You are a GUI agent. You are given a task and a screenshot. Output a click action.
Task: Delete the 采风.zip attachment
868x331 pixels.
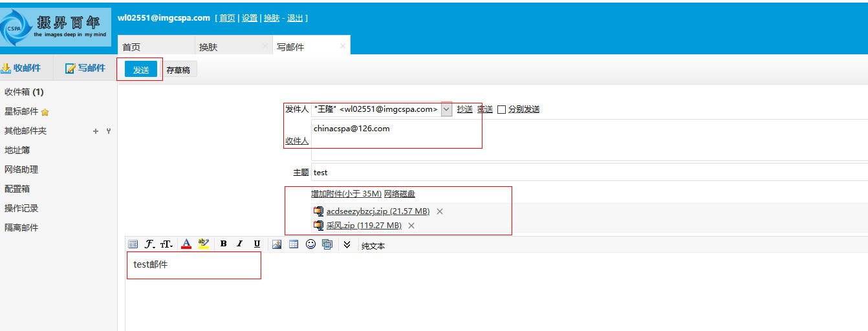[x=411, y=226]
